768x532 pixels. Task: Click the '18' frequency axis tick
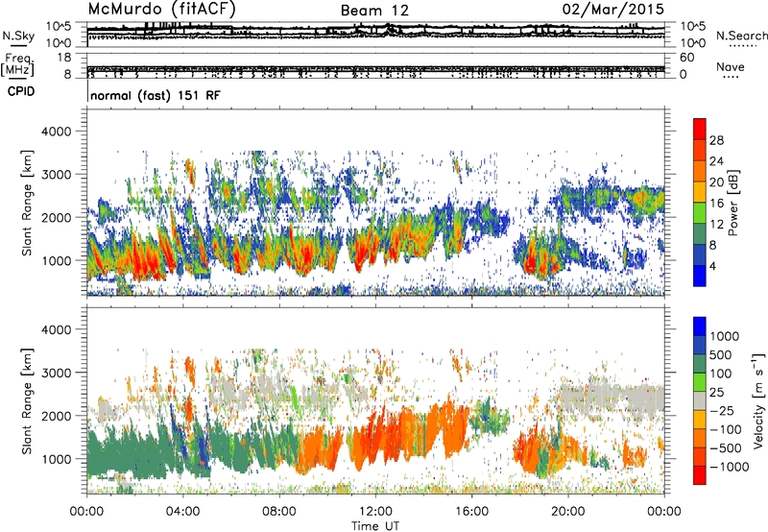tap(64, 58)
